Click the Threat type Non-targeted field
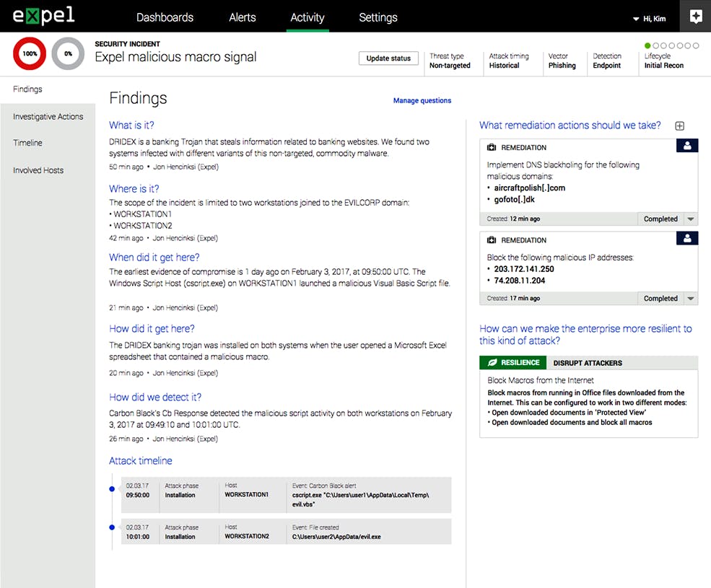Image resolution: width=711 pixels, height=588 pixels. pyautogui.click(x=450, y=61)
